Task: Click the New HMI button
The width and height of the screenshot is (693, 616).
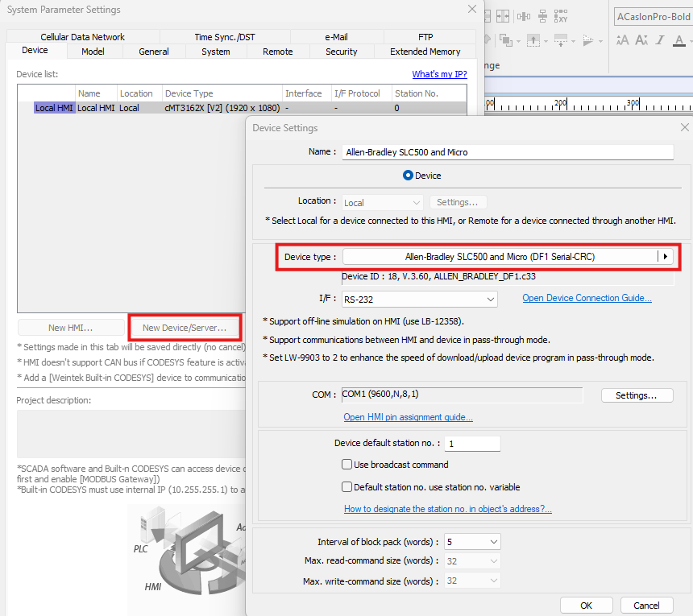Action: pos(71,328)
